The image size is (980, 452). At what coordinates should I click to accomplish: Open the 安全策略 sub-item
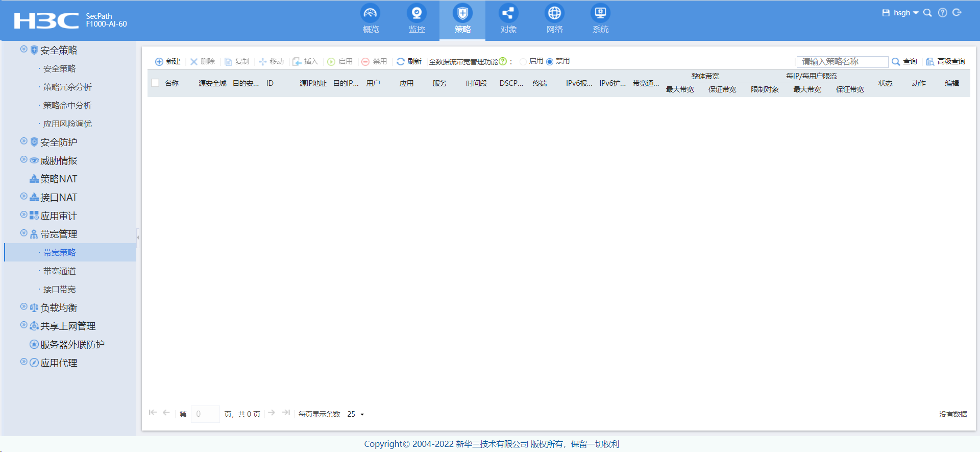[59, 68]
